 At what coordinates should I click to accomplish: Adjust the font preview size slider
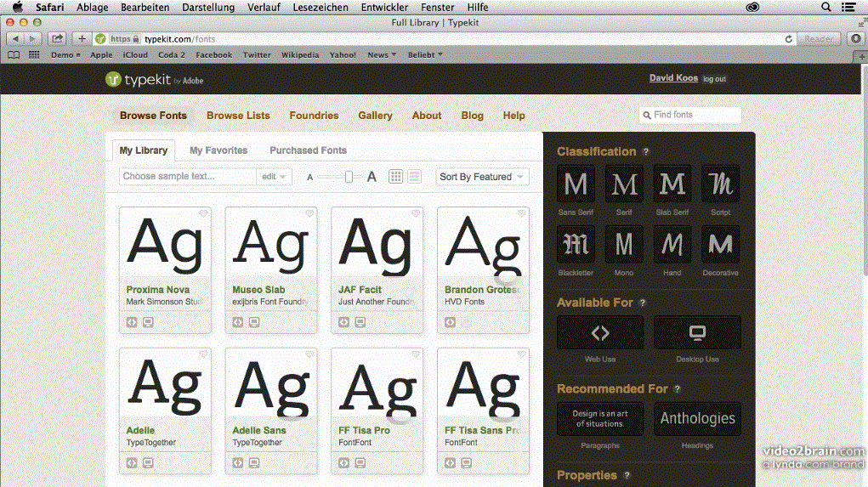pos(349,177)
